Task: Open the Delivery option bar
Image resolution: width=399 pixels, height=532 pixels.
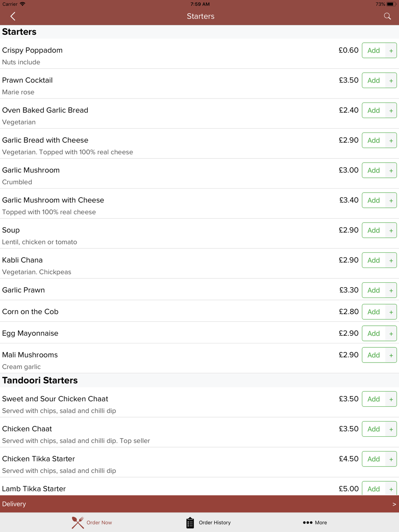Action: [x=199, y=504]
